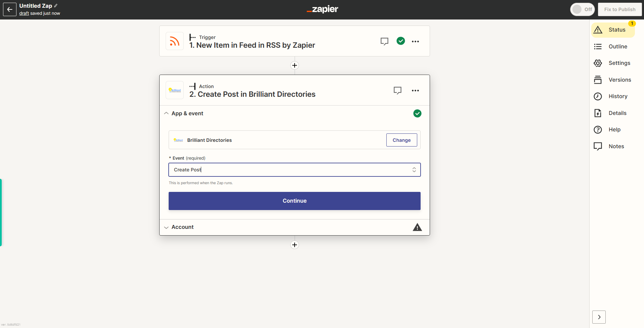
Task: Click Fix to Publish button
Action: [x=620, y=9]
